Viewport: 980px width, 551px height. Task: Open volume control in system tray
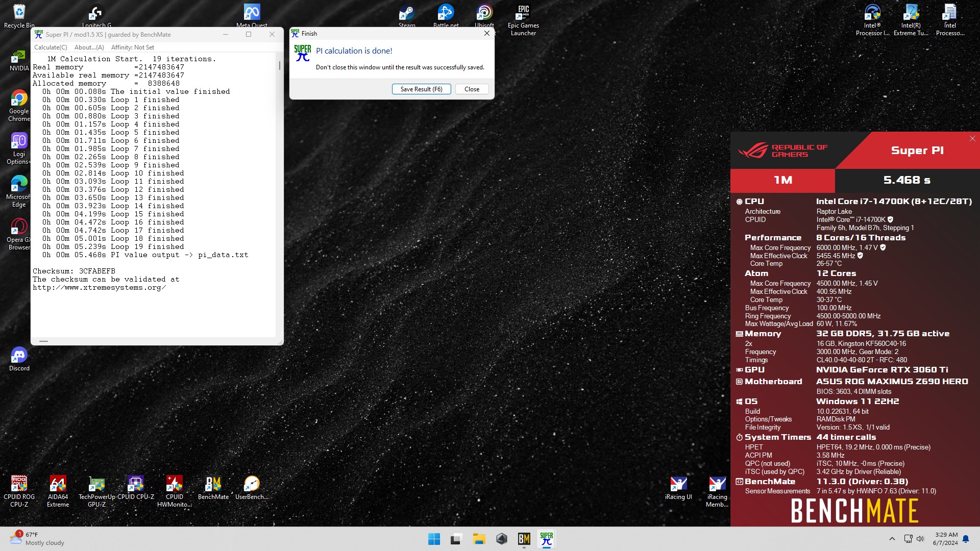920,539
